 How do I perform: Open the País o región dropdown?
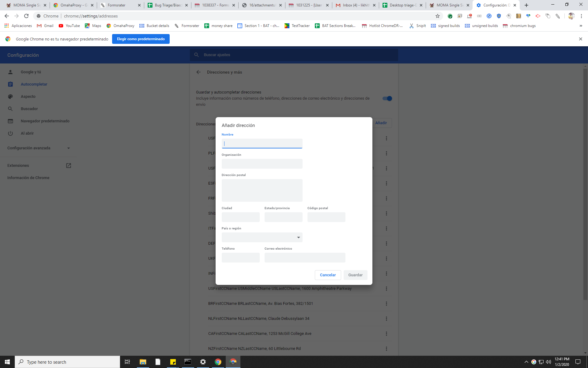point(262,237)
